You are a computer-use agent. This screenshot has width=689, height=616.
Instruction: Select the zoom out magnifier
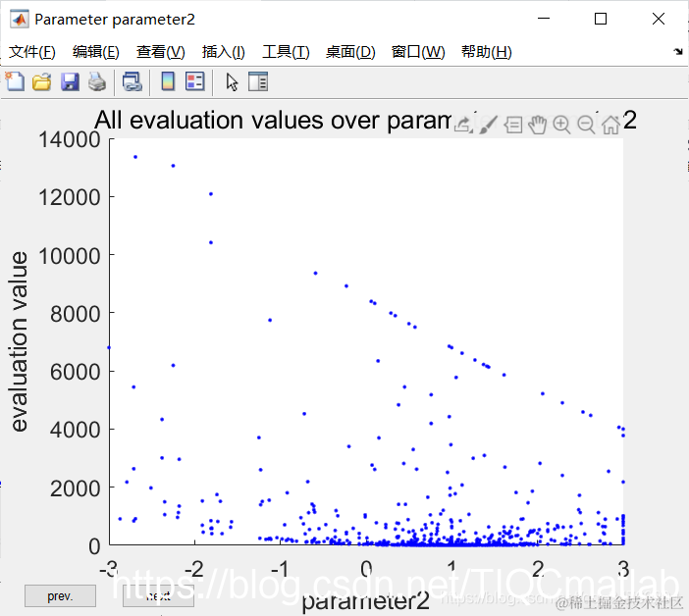pyautogui.click(x=586, y=126)
